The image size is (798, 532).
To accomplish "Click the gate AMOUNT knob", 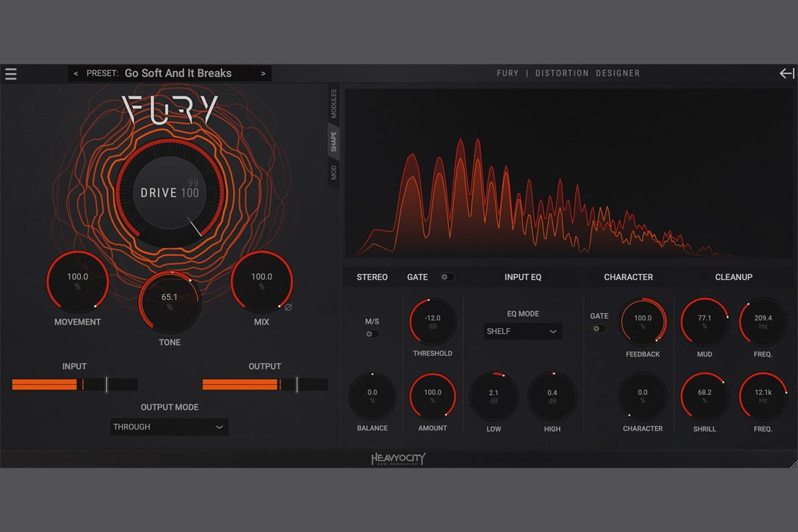I will (x=432, y=396).
